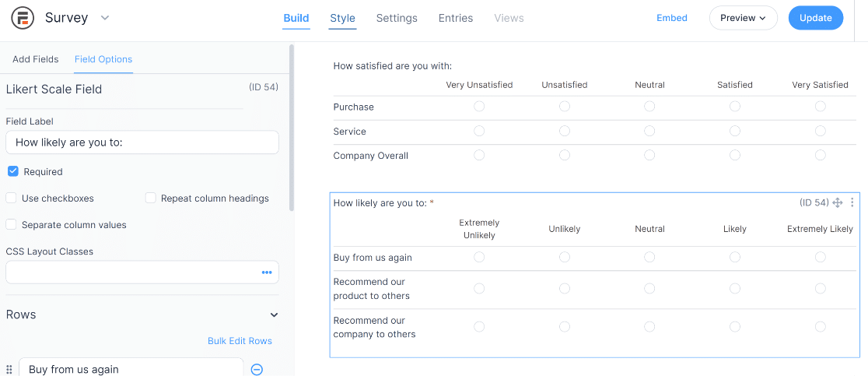868x376 pixels.
Task: Tick the Repeat column headings checkbox
Action: tap(151, 199)
